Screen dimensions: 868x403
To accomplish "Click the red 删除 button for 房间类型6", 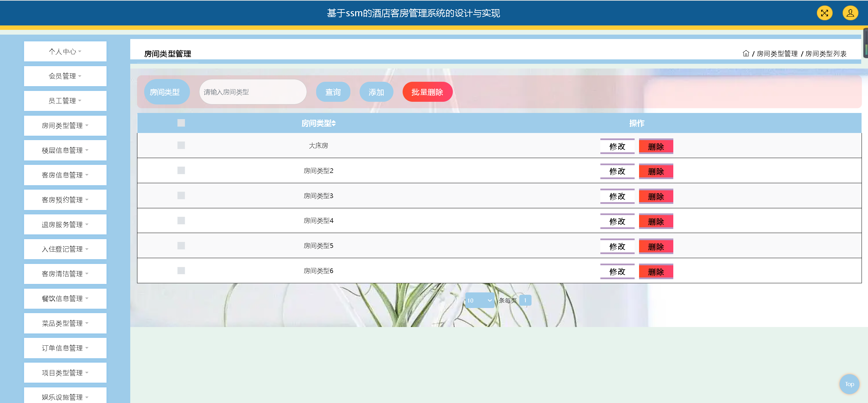I will click(x=656, y=272).
